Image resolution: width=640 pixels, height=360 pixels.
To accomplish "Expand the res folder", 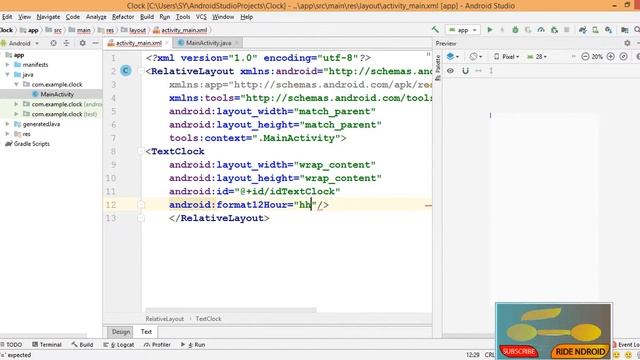I will (x=7, y=133).
